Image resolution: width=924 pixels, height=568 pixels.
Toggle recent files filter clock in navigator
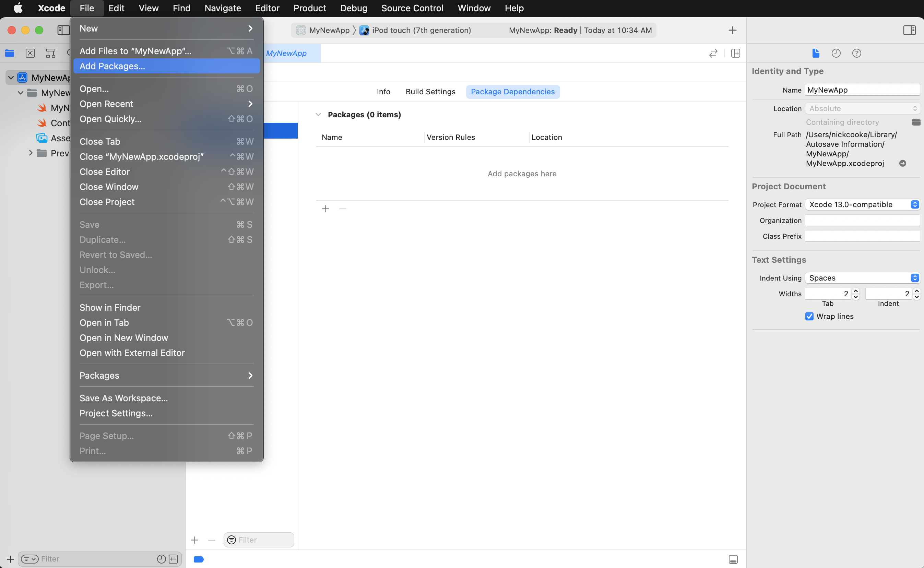(x=161, y=559)
